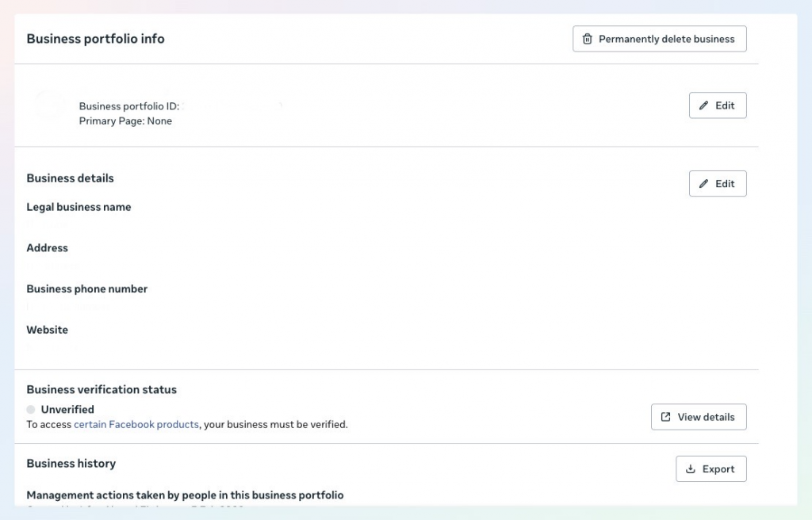This screenshot has height=520, width=812.
Task: Click the Unverified status text
Action: point(67,410)
